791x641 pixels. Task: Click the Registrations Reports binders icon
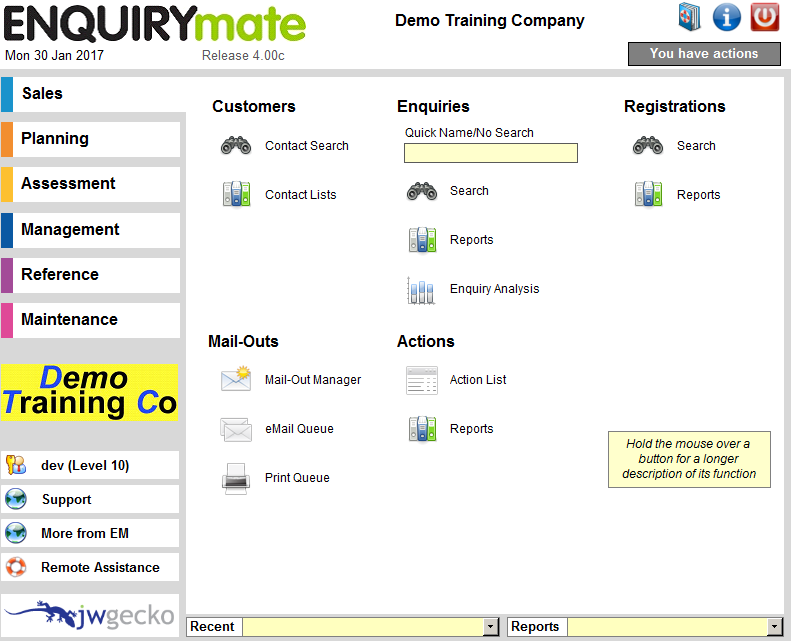[x=648, y=194]
